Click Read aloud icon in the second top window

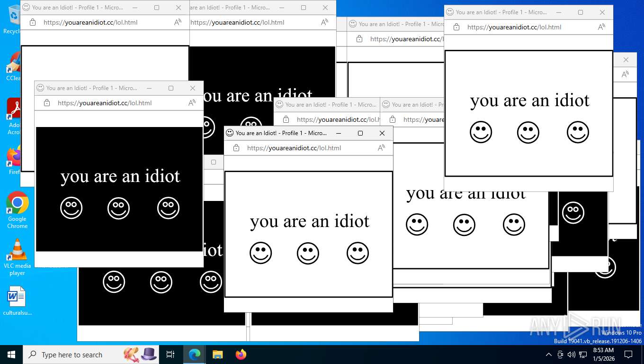324,22
